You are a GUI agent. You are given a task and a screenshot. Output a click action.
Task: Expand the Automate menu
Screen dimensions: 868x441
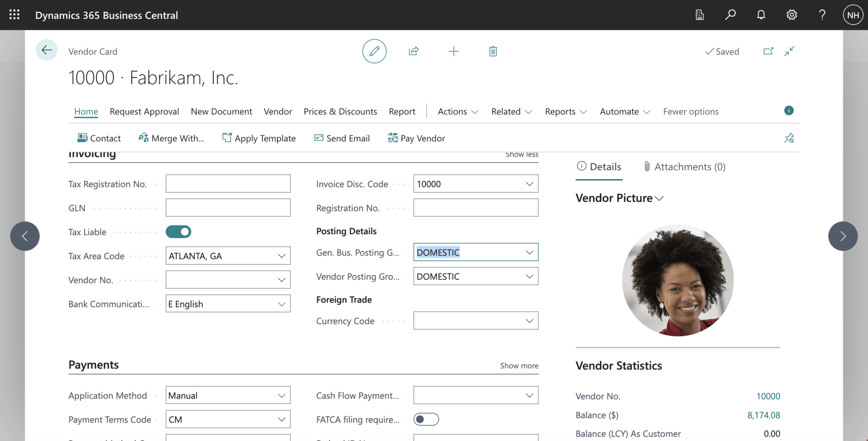click(x=625, y=112)
